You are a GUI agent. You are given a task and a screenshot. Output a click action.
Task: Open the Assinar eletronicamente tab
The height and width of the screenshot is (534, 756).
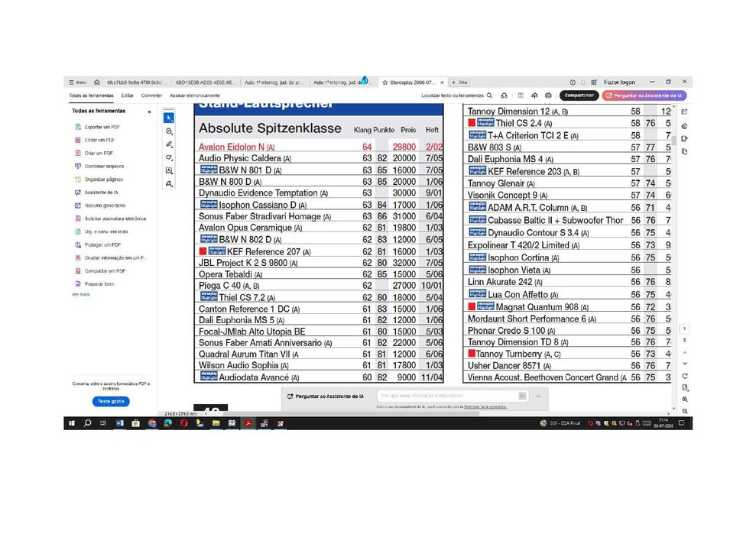[194, 95]
